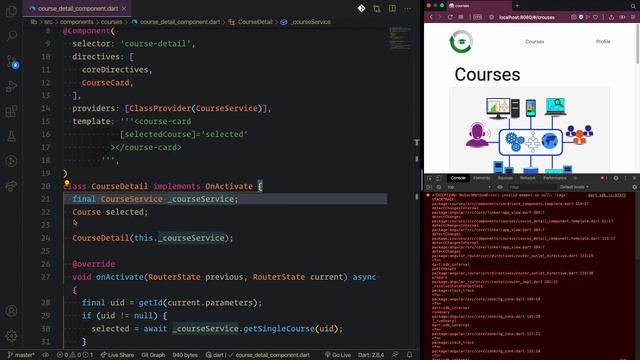This screenshot has height=360, width=640.
Task: Close the course_detail_component.dart tab
Action: [x=124, y=8]
